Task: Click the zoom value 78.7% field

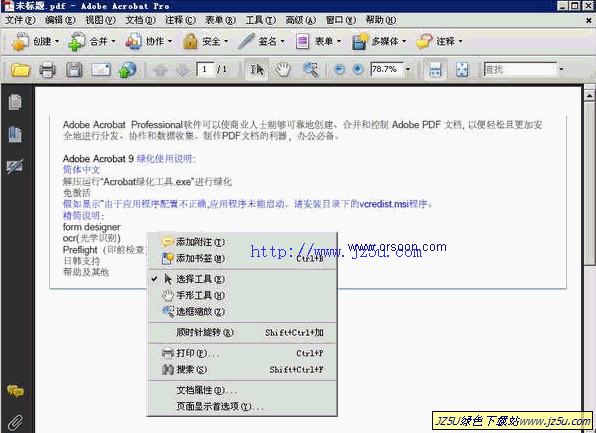Action: click(387, 70)
